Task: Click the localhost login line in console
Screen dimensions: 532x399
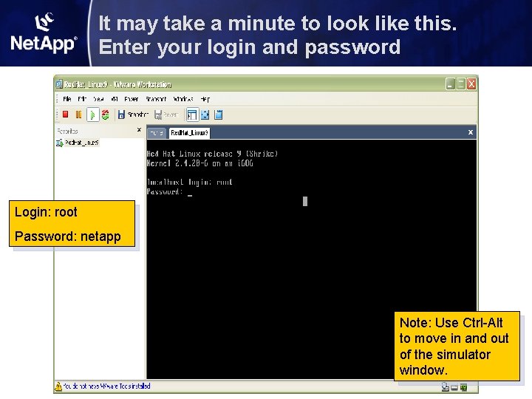Action: point(190,183)
